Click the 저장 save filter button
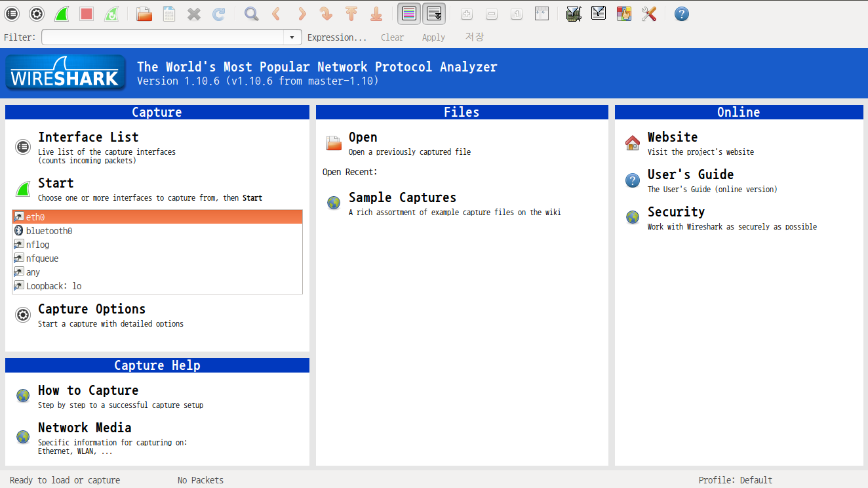 point(475,37)
